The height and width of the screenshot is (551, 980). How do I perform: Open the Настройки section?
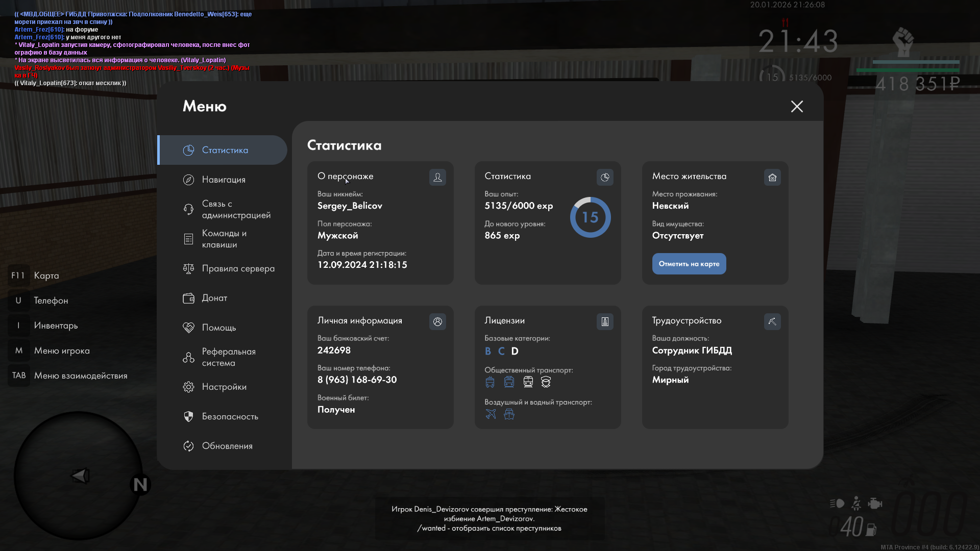coord(224,387)
